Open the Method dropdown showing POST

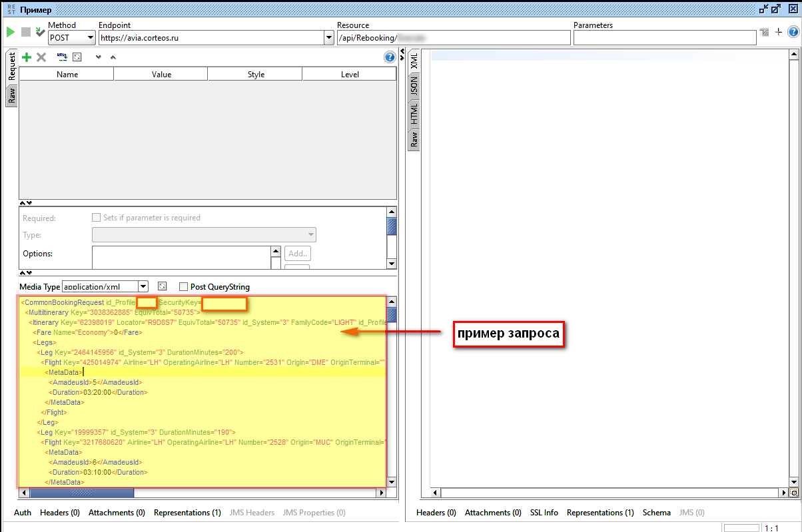coord(72,38)
